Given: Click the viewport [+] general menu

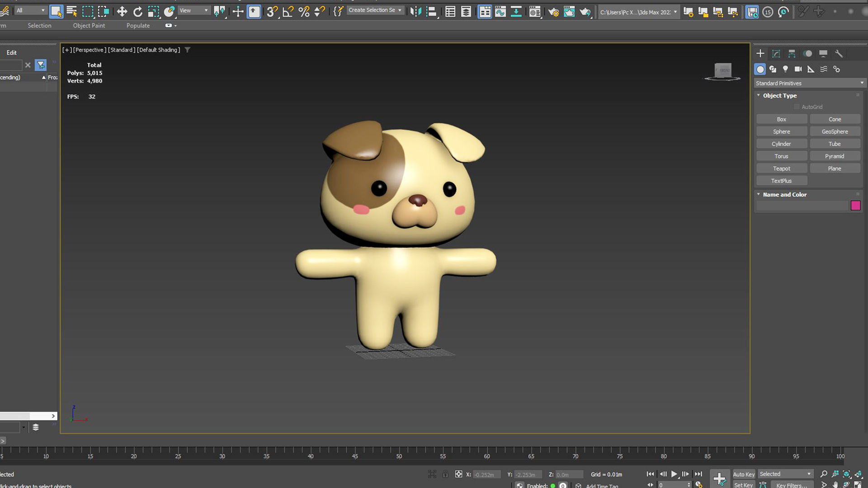Looking at the screenshot, I should (66, 50).
